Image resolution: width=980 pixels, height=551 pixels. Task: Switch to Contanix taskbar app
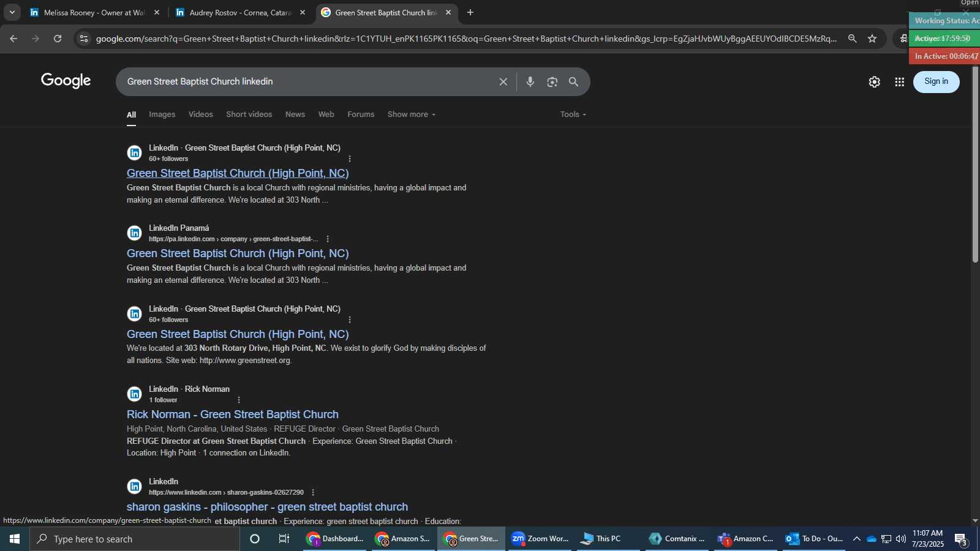point(677,539)
